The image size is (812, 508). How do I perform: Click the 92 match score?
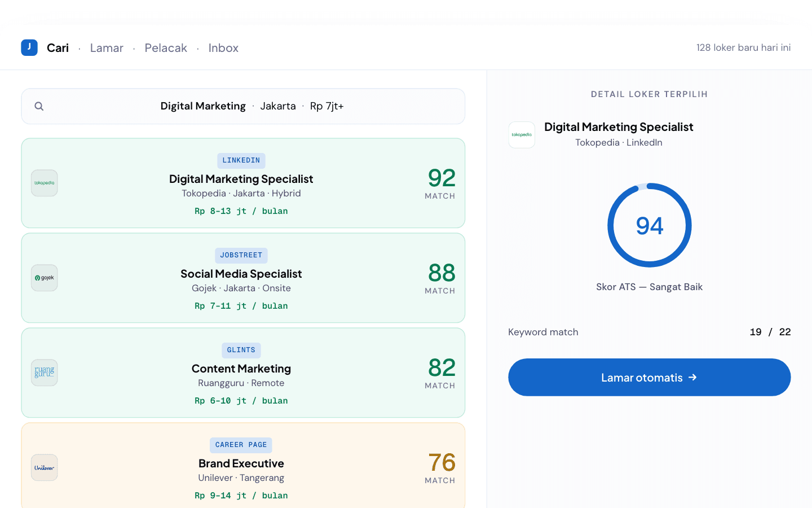[442, 178]
